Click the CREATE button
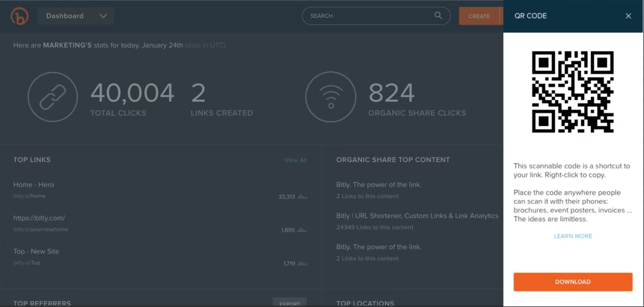 point(479,16)
